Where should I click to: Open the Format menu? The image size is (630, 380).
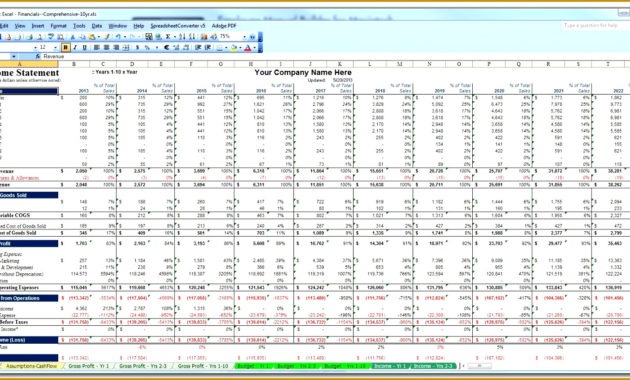coord(58,26)
